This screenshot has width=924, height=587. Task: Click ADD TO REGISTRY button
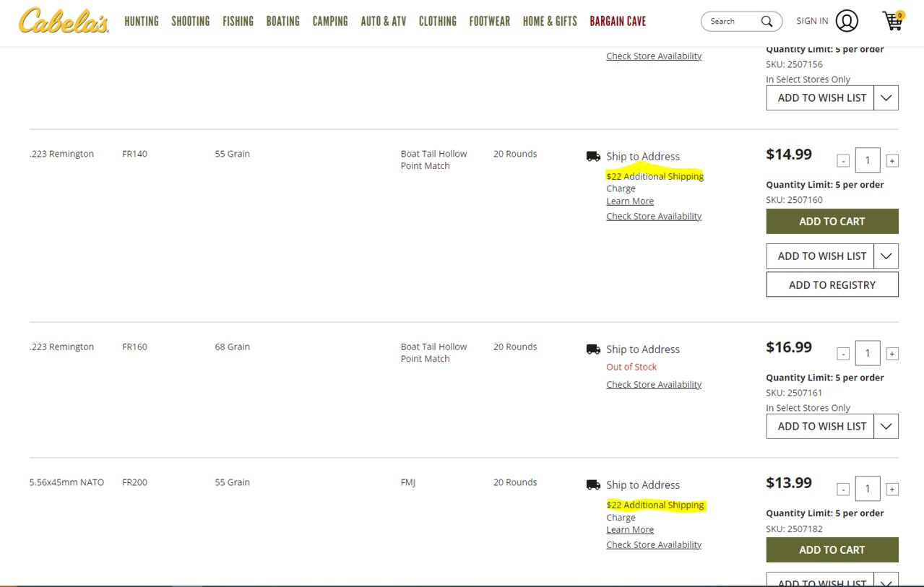[x=832, y=284]
